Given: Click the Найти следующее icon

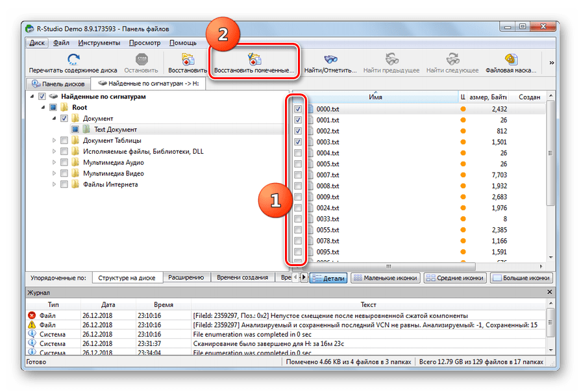Looking at the screenshot, I should tap(452, 59).
